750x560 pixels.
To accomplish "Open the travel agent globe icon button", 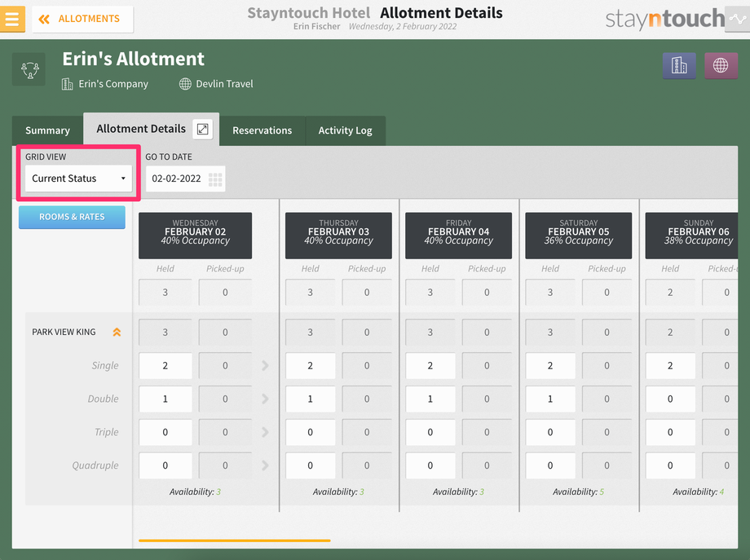I will (x=721, y=65).
